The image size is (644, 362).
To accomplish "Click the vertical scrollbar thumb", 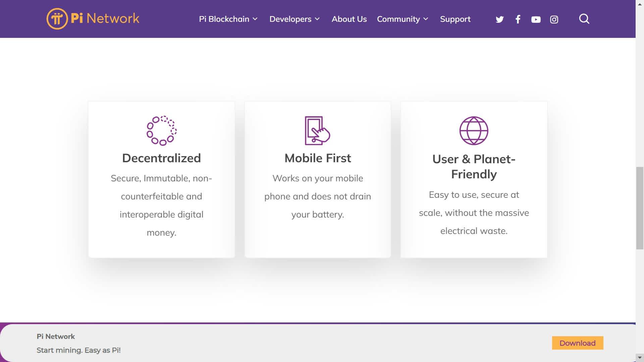I will (640, 208).
